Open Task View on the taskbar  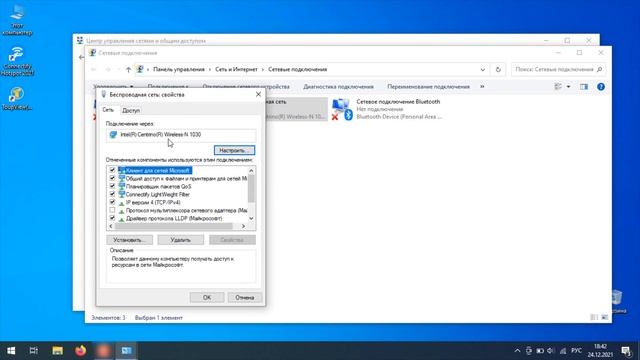(34, 351)
